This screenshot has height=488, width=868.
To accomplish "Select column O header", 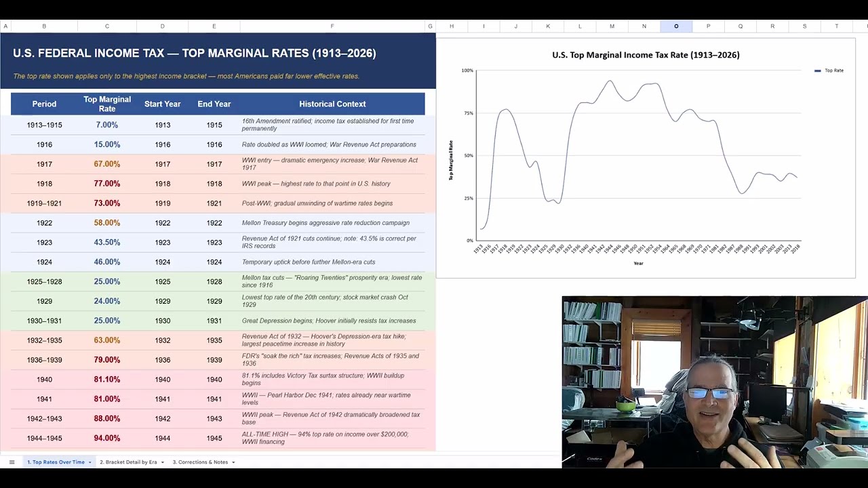I will 676,26.
